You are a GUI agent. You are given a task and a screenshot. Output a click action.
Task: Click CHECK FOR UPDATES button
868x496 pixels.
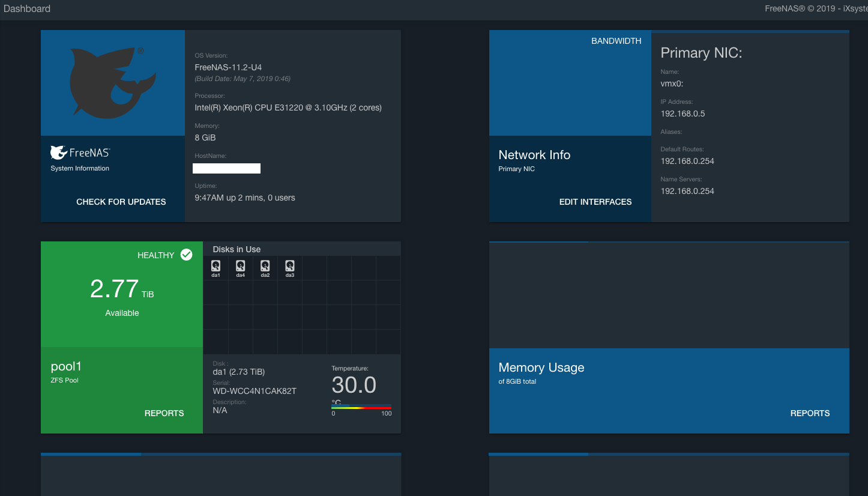coord(121,202)
